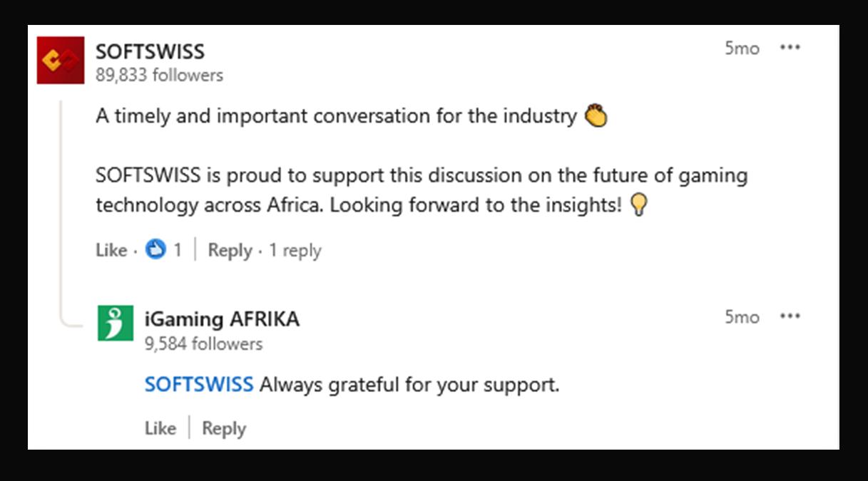The image size is (868, 481).
Task: Reply to iGaming AFRIKA's comment
Action: point(224,428)
